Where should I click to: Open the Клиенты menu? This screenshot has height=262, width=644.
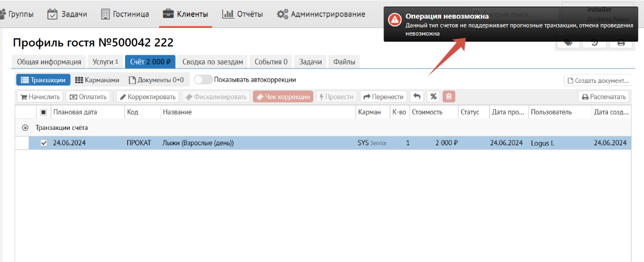point(185,14)
